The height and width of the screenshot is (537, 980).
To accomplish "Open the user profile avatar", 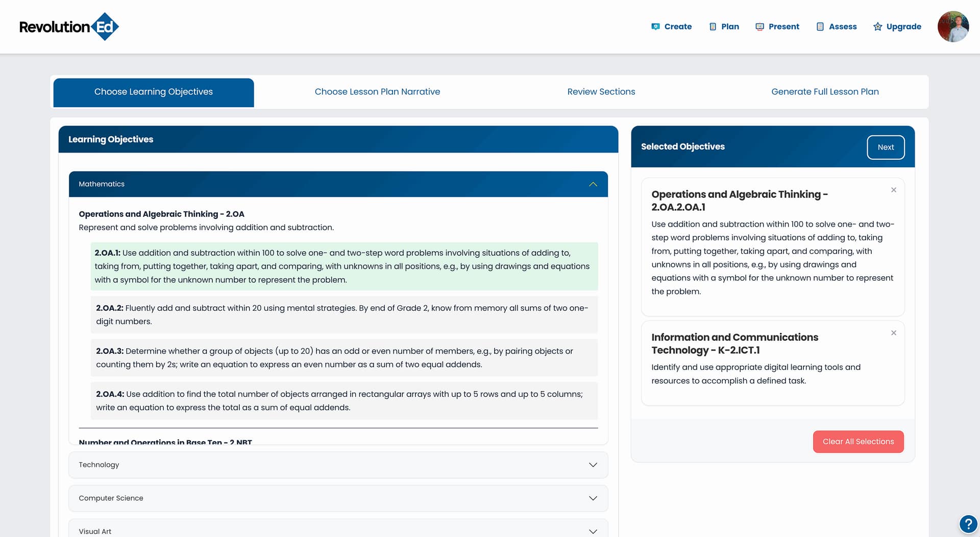I will pos(952,27).
